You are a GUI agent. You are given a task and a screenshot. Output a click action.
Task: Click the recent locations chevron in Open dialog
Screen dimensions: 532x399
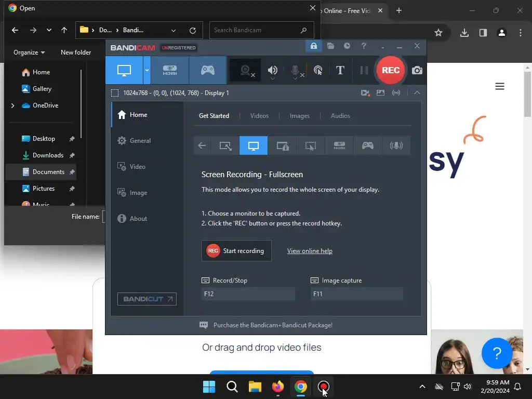click(49, 30)
